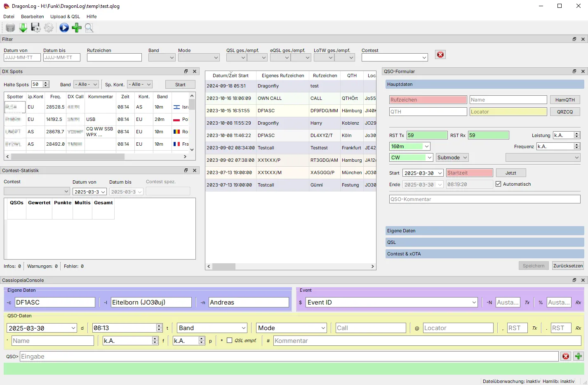Open the Upload & QSL menu
Image resolution: width=588 pixels, height=385 pixels.
[65, 17]
